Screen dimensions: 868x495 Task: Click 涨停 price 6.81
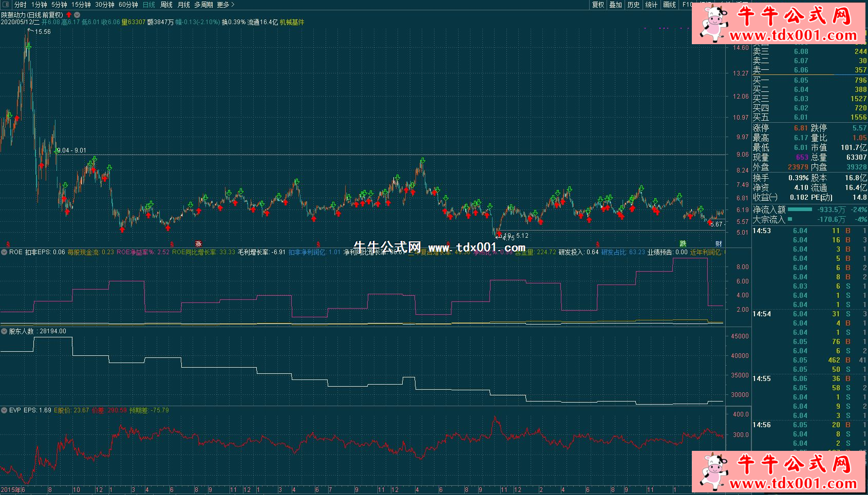pos(801,128)
